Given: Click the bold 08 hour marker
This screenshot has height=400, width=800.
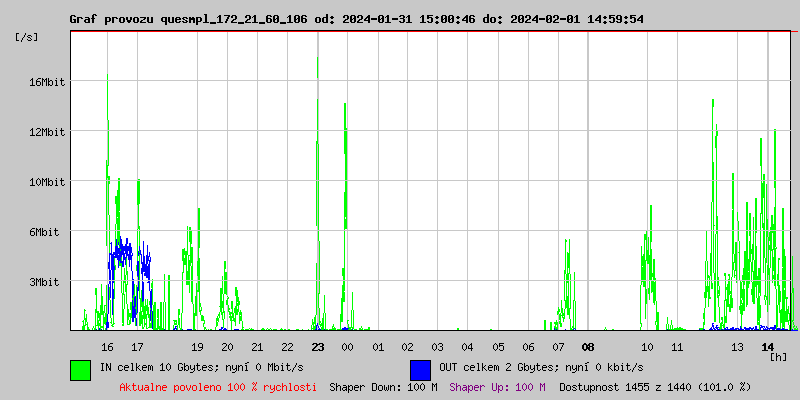Looking at the screenshot, I should click(588, 347).
